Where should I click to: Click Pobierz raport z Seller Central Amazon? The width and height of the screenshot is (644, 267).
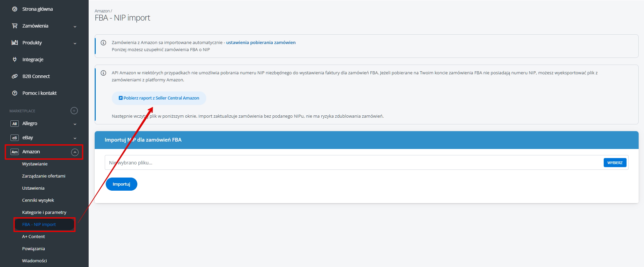coord(159,98)
